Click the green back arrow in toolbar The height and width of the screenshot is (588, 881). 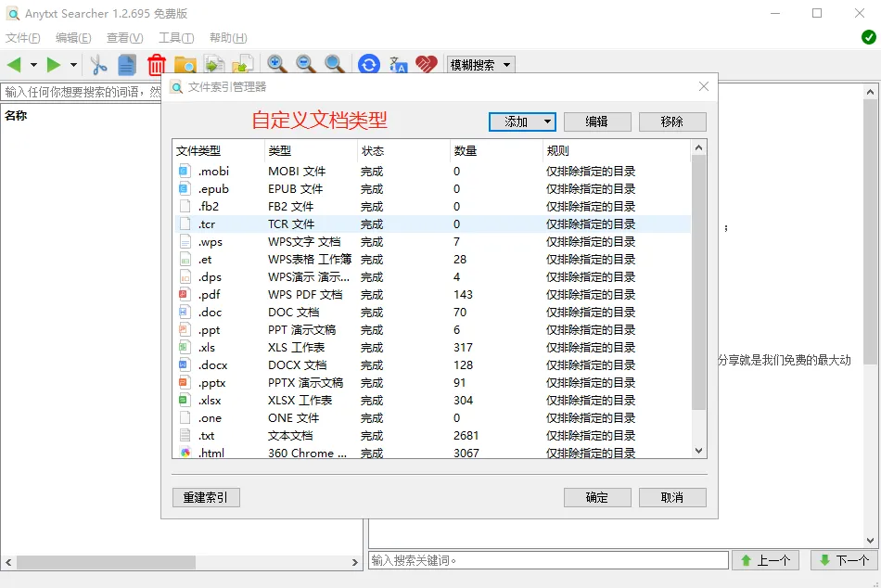click(14, 65)
